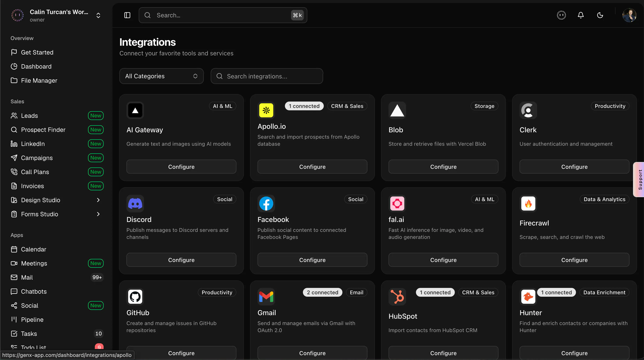Viewport: 644px width, 360px height.
Task: Open the user profile avatar
Action: [629, 15]
